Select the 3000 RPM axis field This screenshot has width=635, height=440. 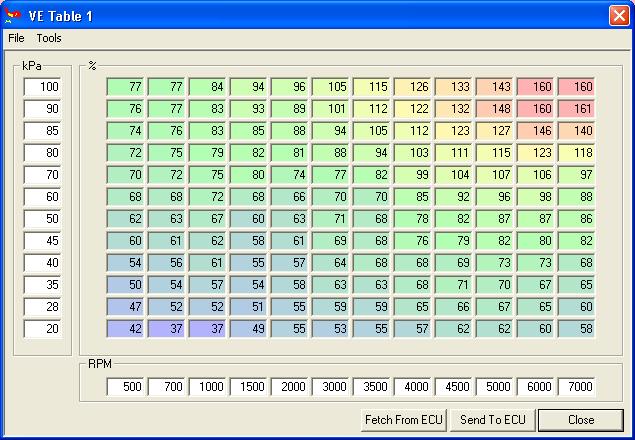click(330, 387)
